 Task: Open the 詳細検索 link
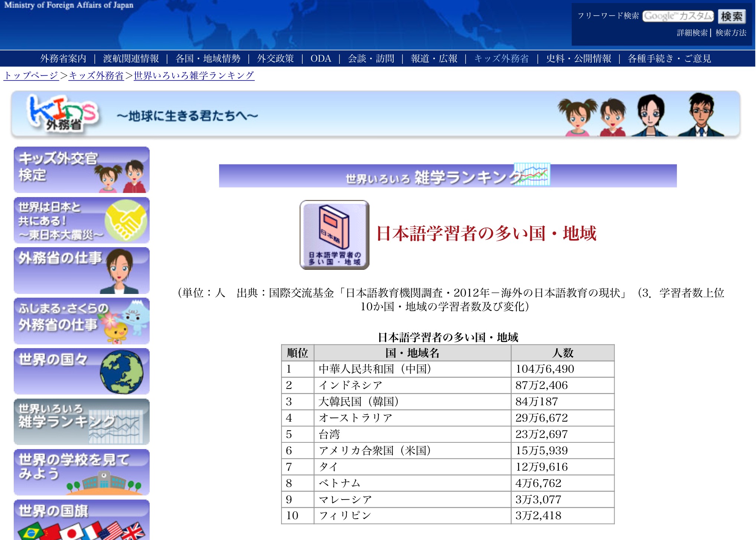click(x=692, y=33)
